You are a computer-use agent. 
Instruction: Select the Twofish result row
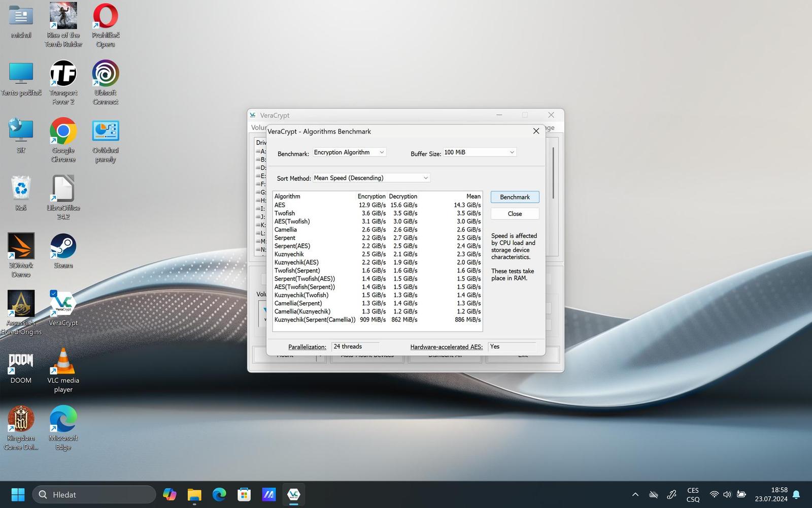click(378, 213)
